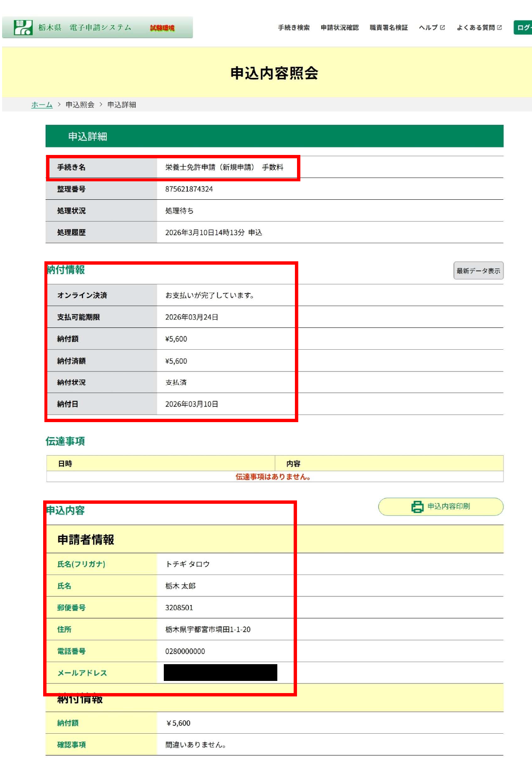Select 職責署名検証 in the header

pos(388,28)
